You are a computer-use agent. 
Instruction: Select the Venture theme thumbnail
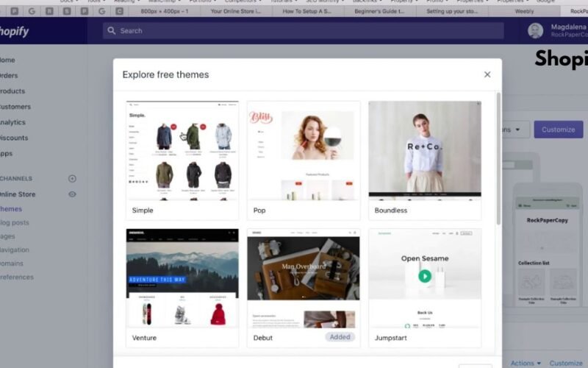[182, 278]
